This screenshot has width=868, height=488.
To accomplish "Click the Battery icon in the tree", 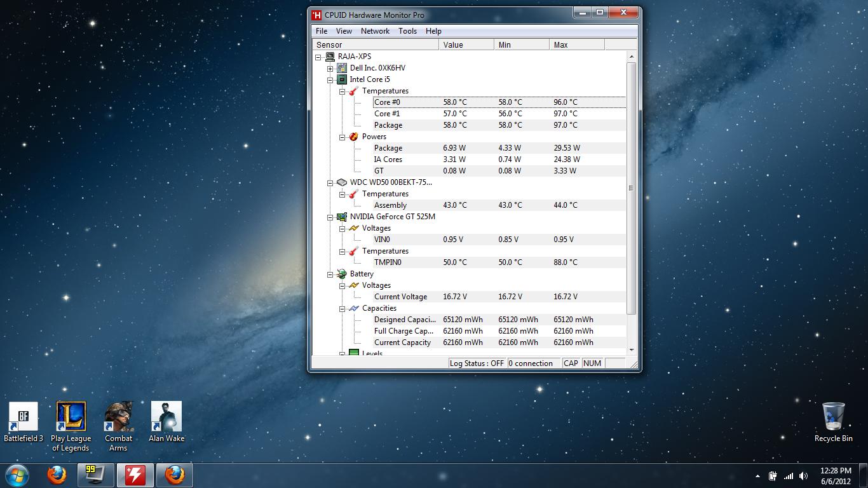I will (x=342, y=274).
